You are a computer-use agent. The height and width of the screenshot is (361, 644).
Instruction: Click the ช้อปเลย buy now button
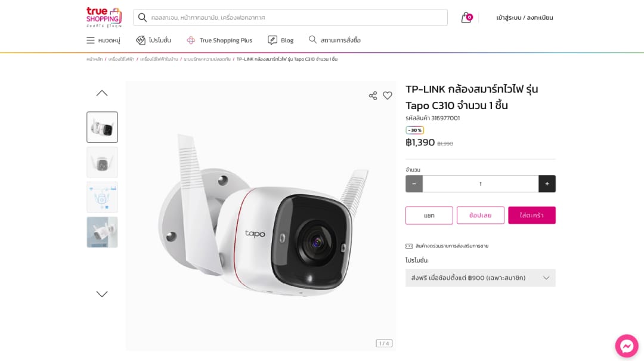click(x=481, y=215)
